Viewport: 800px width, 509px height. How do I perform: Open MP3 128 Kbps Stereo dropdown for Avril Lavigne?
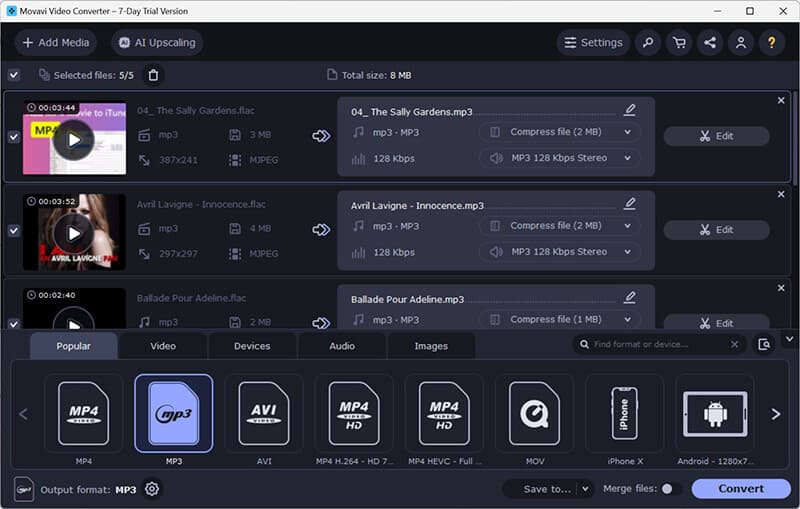560,252
